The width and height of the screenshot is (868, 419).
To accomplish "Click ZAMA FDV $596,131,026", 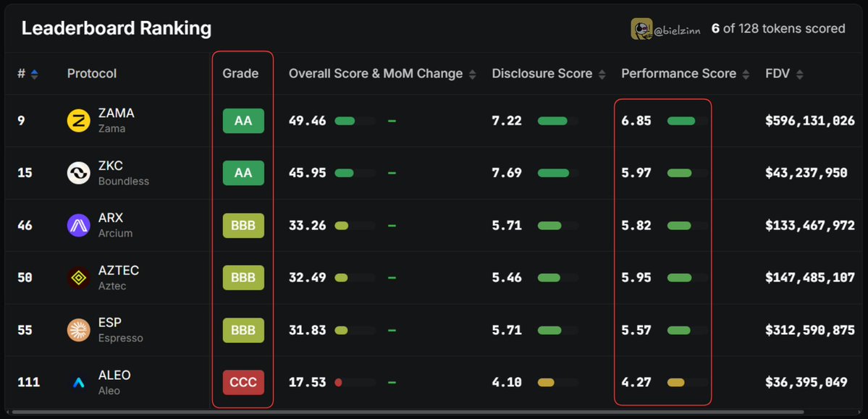I will [810, 121].
